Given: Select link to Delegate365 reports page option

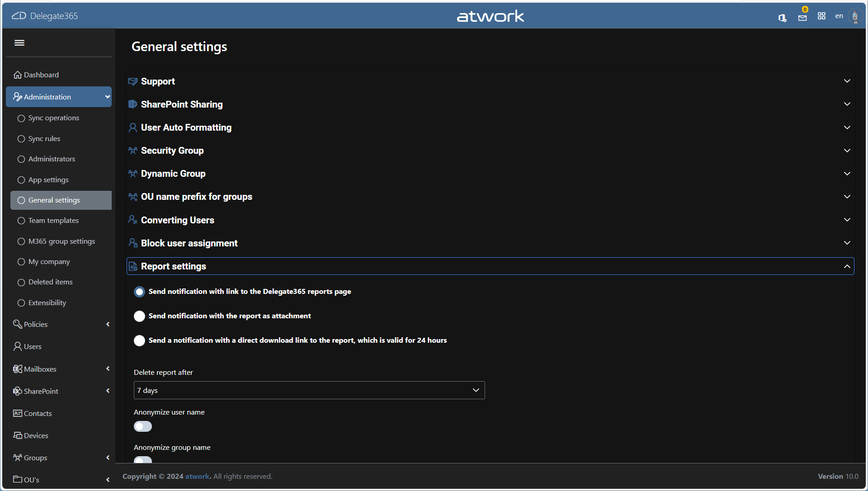Looking at the screenshot, I should (x=139, y=292).
